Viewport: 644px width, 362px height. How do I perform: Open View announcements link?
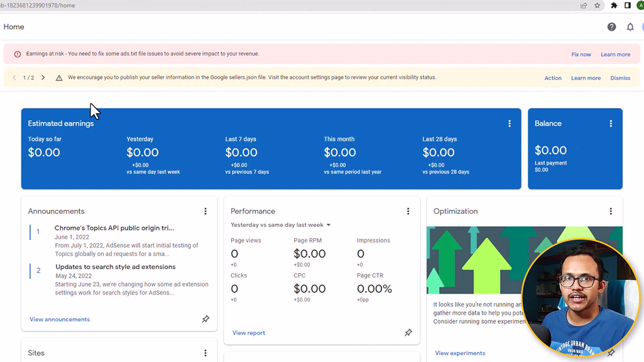[x=60, y=319]
